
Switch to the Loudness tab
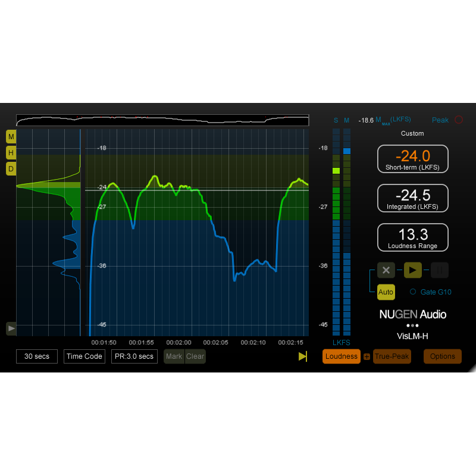tap(341, 356)
